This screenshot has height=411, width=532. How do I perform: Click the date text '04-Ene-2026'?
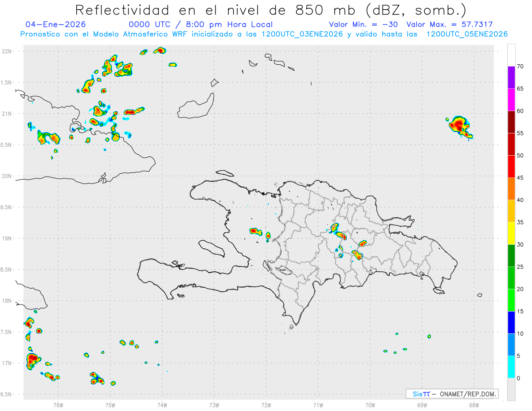tap(56, 24)
